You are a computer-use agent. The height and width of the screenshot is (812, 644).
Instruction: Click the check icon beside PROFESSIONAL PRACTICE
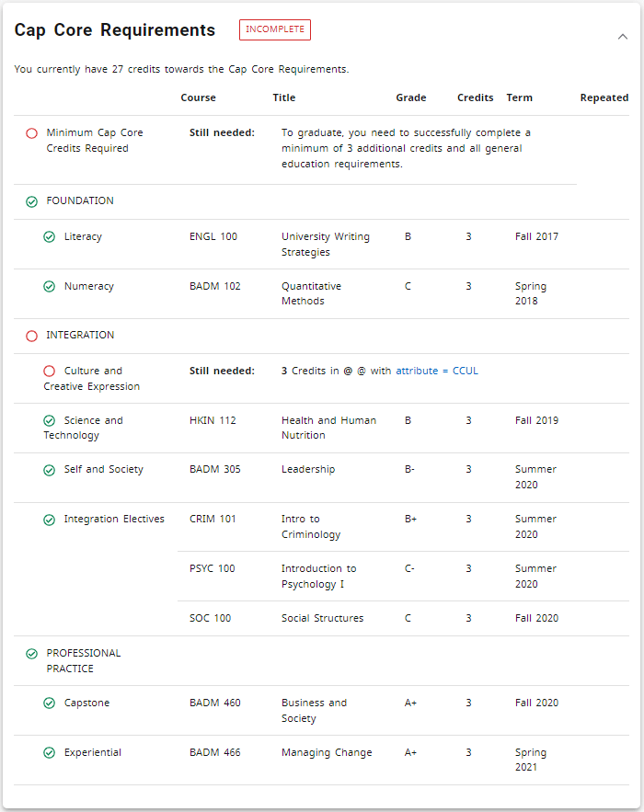click(31, 654)
